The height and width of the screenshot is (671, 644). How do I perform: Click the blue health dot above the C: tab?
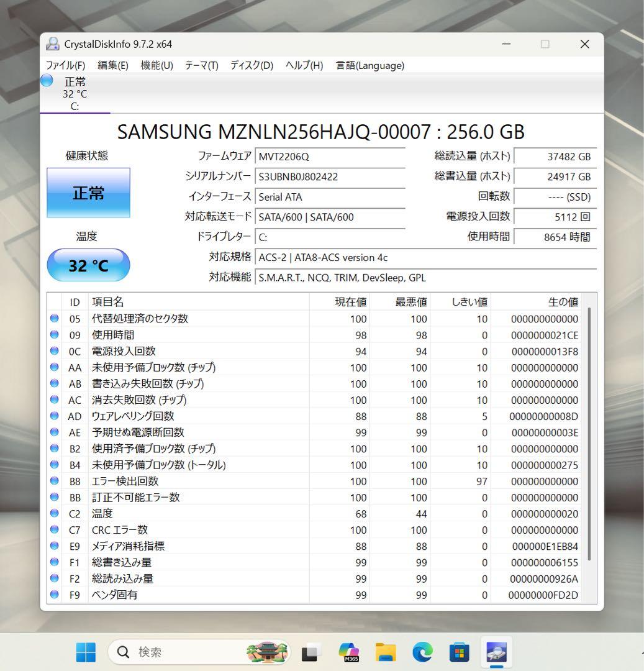pyautogui.click(x=45, y=80)
